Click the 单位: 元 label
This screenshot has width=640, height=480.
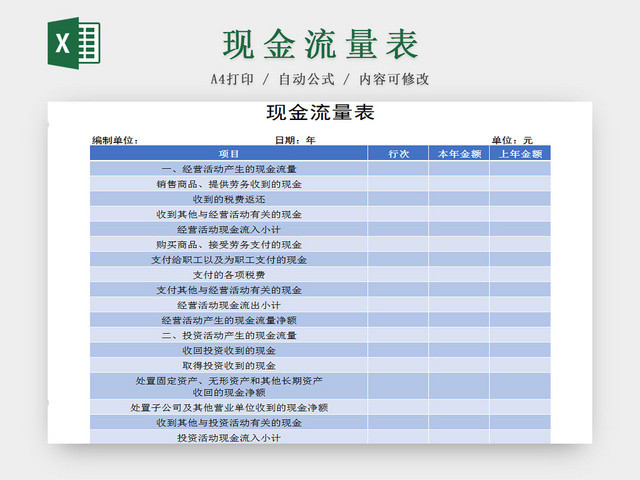[x=512, y=140]
